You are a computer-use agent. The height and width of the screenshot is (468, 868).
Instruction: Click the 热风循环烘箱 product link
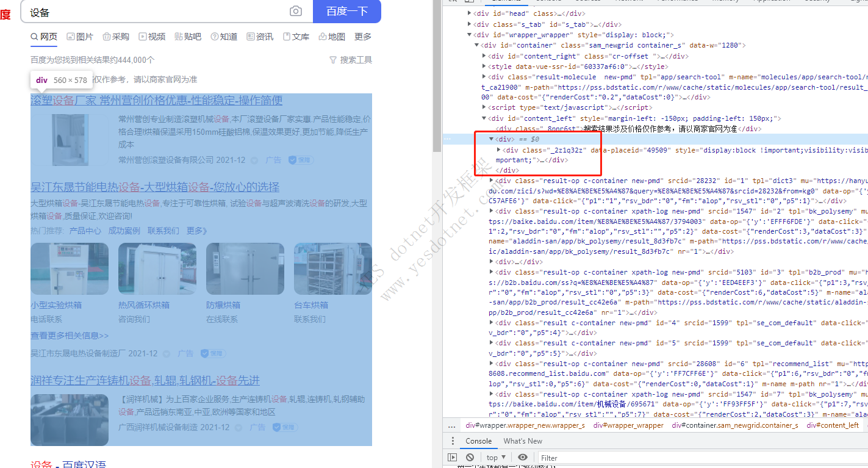144,305
